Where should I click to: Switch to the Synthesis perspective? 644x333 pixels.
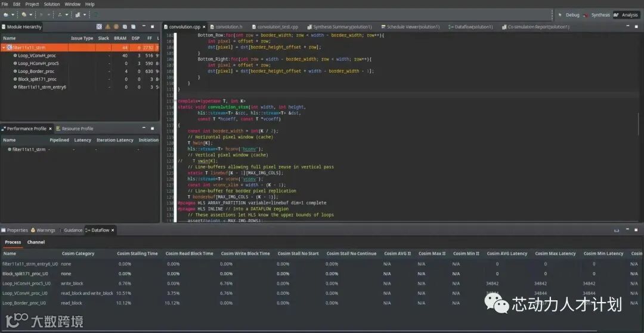point(597,15)
